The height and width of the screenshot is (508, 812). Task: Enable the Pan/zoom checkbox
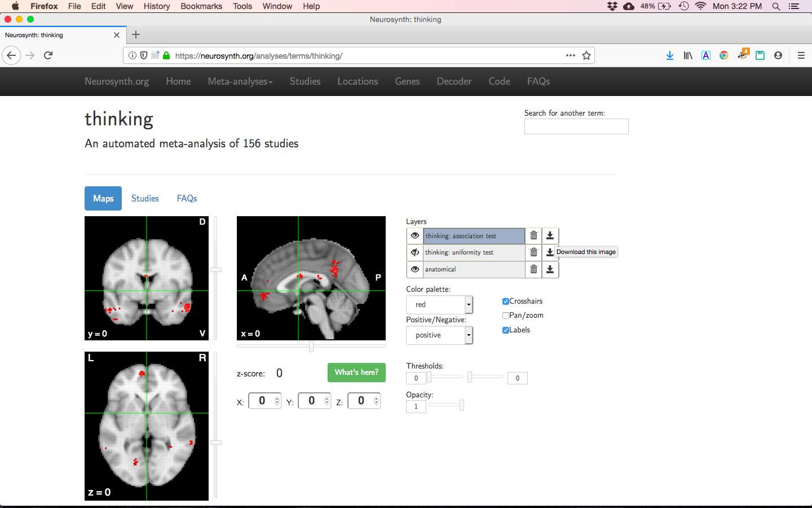coord(506,316)
